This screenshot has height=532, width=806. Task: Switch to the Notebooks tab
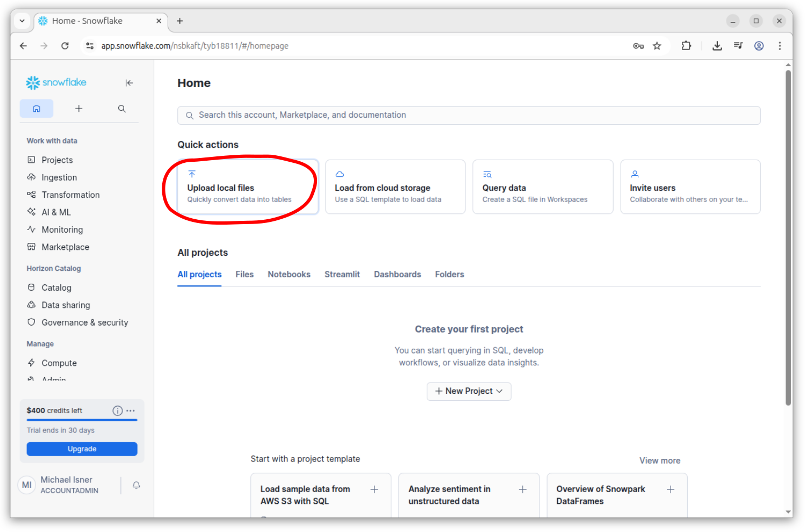coord(289,275)
